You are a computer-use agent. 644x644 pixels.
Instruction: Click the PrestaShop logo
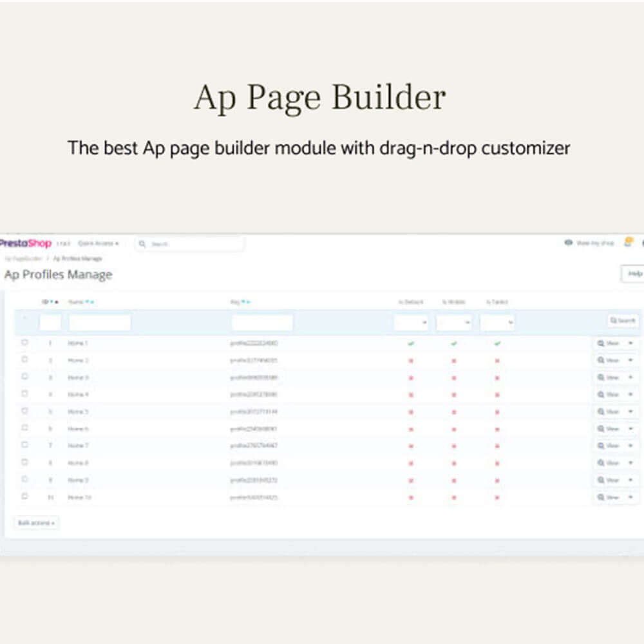26,243
